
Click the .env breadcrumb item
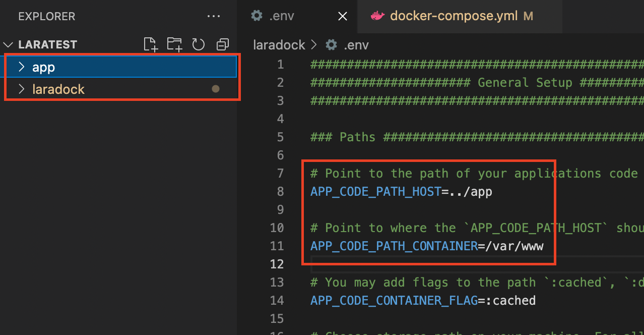pyautogui.click(x=356, y=45)
